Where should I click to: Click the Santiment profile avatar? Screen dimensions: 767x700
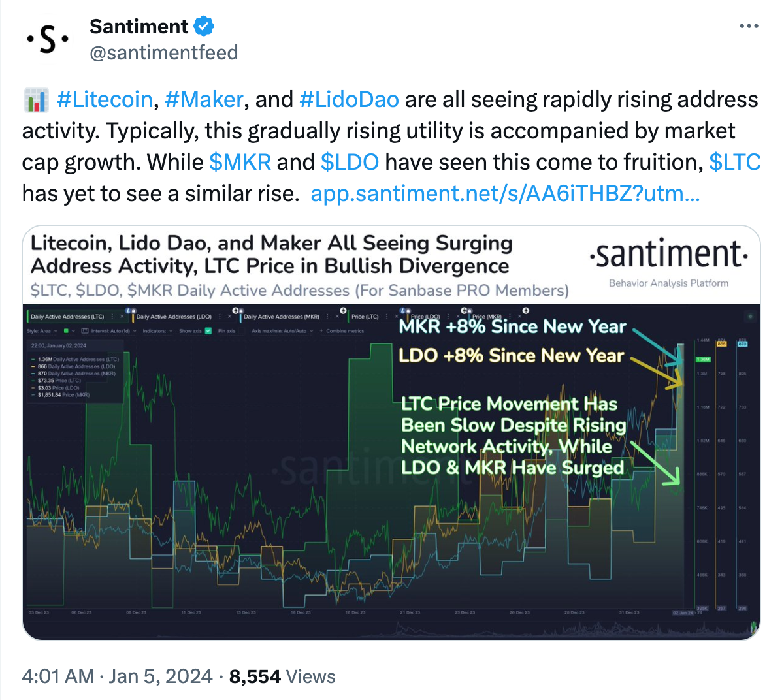coord(48,39)
